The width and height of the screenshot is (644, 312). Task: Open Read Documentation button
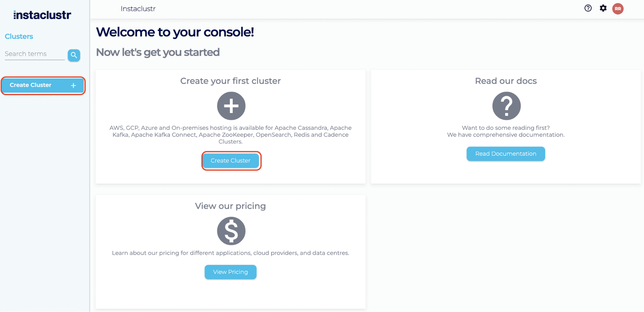[x=505, y=154]
